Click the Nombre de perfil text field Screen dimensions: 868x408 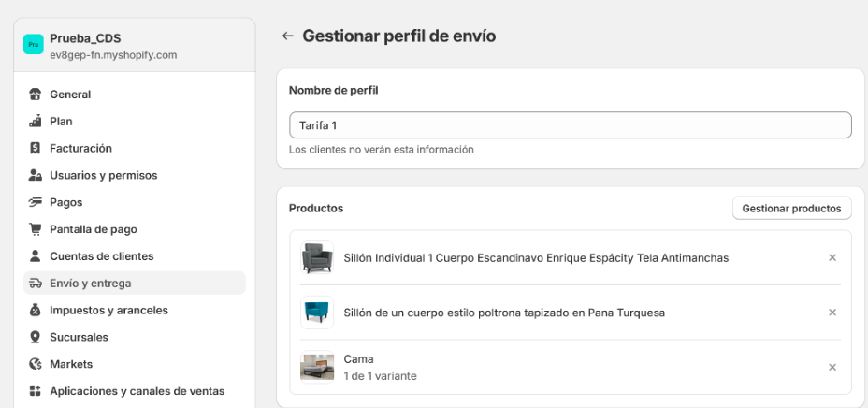pos(570,125)
